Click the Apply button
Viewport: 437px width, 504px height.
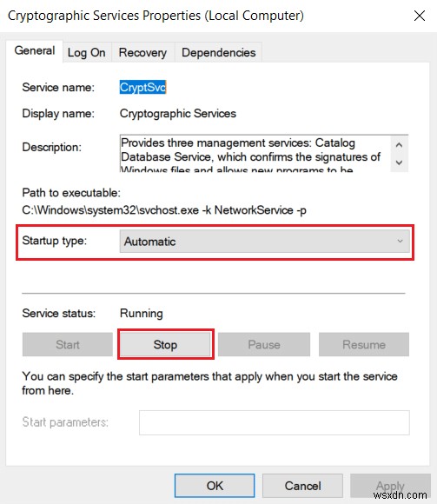(x=390, y=486)
